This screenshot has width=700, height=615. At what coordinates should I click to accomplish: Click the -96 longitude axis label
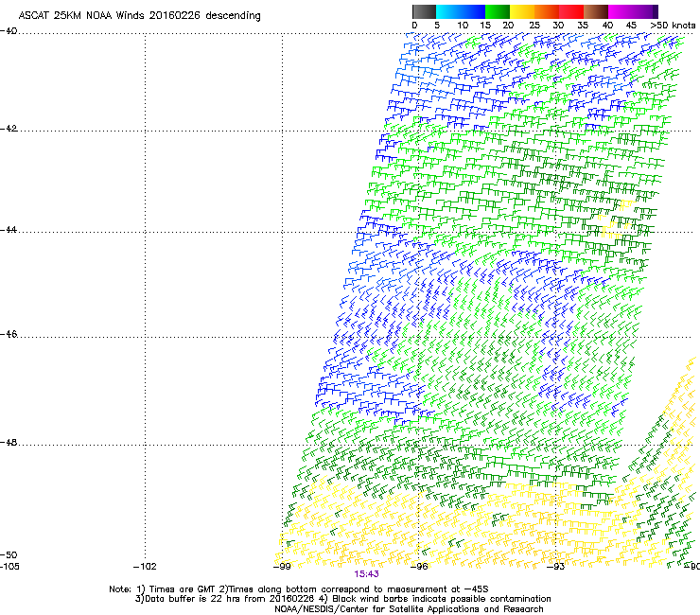click(x=419, y=567)
